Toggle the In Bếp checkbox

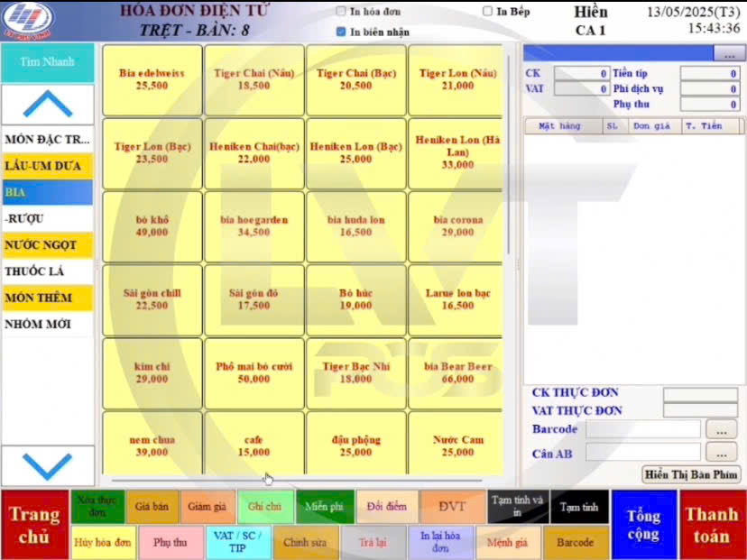488,12
